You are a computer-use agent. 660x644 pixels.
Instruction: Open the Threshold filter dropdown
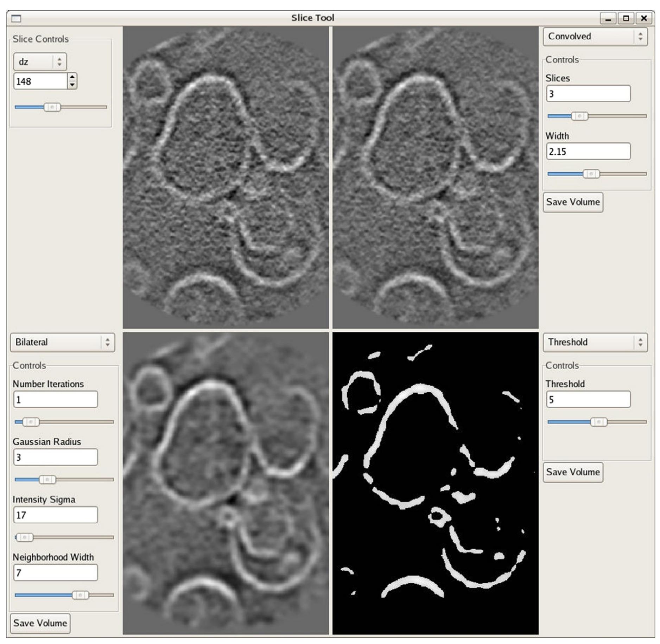(x=595, y=342)
